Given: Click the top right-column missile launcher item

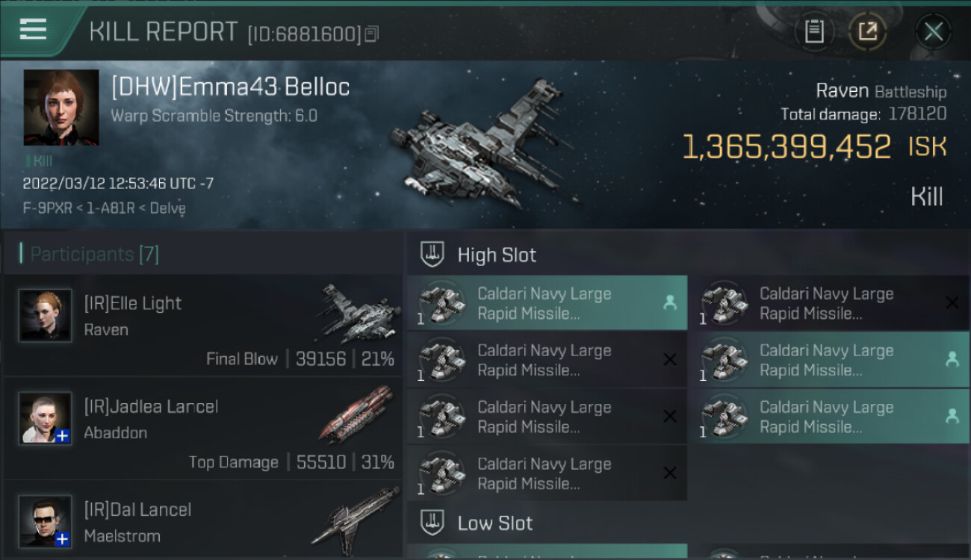Looking at the screenshot, I should coord(828,303).
